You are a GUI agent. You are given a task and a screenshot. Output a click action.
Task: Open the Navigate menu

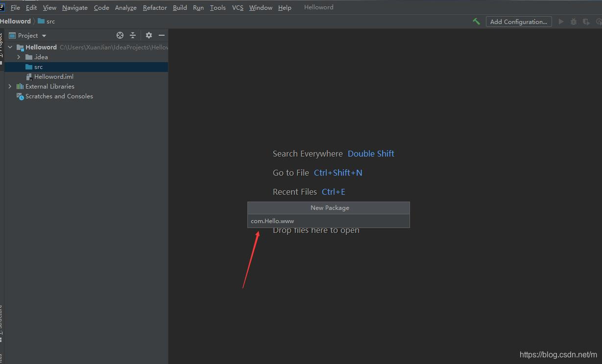coord(75,7)
